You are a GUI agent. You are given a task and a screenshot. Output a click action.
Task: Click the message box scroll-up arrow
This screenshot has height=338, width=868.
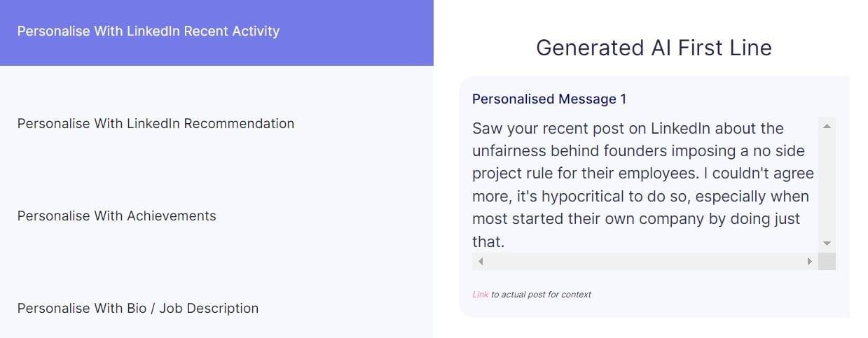point(827,127)
